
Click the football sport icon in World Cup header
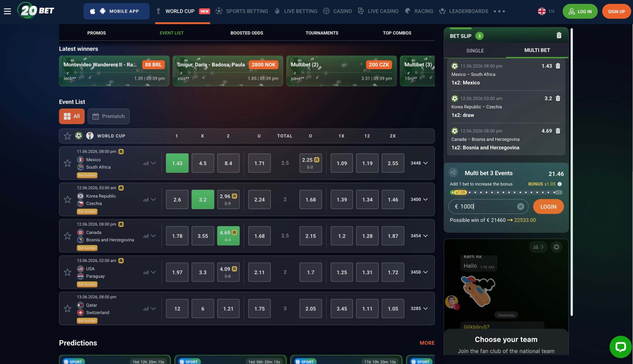click(79, 136)
